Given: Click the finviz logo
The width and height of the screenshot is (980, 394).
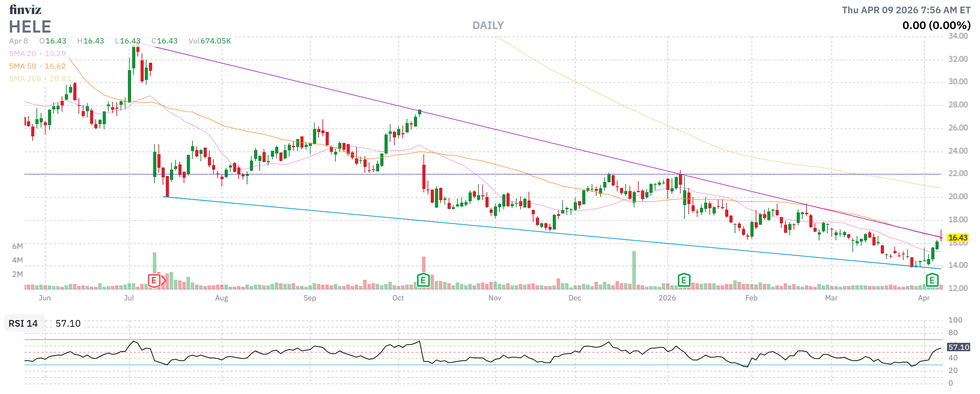Looking at the screenshot, I should pyautogui.click(x=25, y=9).
